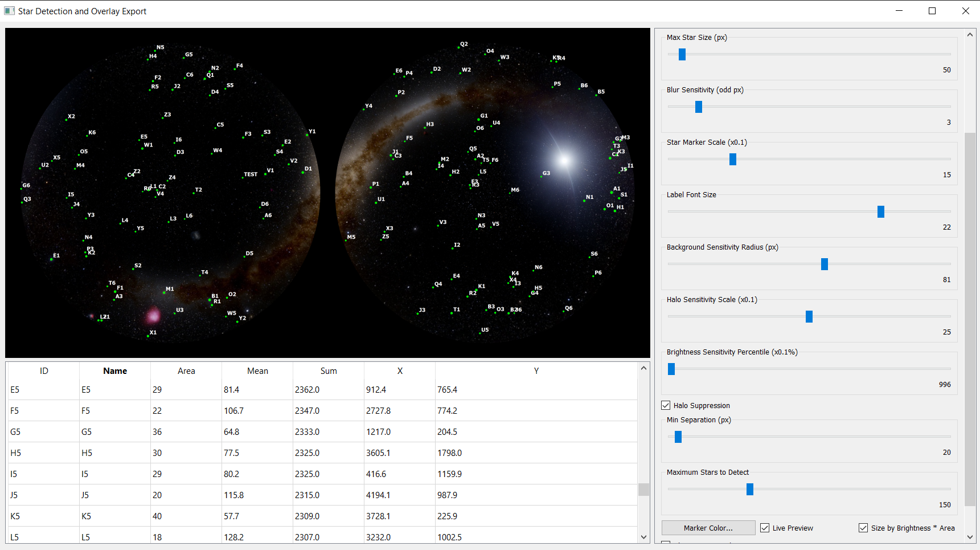Click the settings panel scroll up arrow

[x=970, y=35]
